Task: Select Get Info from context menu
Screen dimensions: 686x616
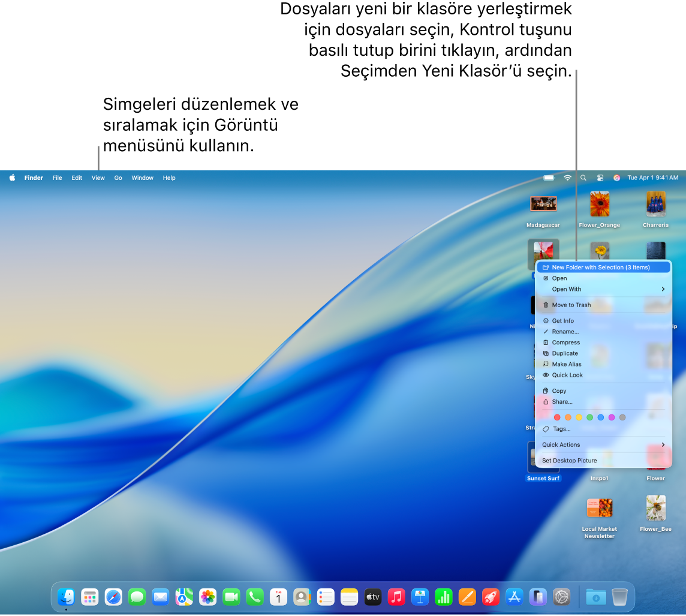Action: coord(604,321)
